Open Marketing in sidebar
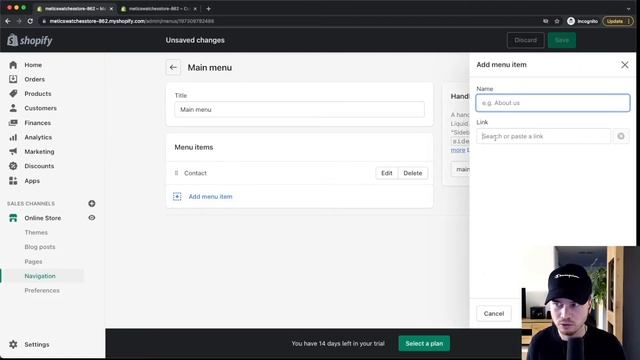The height and width of the screenshot is (360, 640). pyautogui.click(x=39, y=151)
